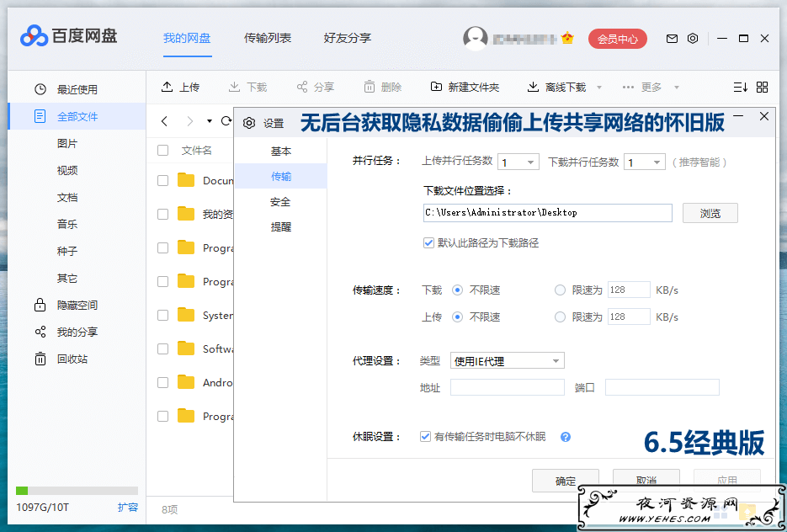Click the hidden space lock icon

pos(40,305)
